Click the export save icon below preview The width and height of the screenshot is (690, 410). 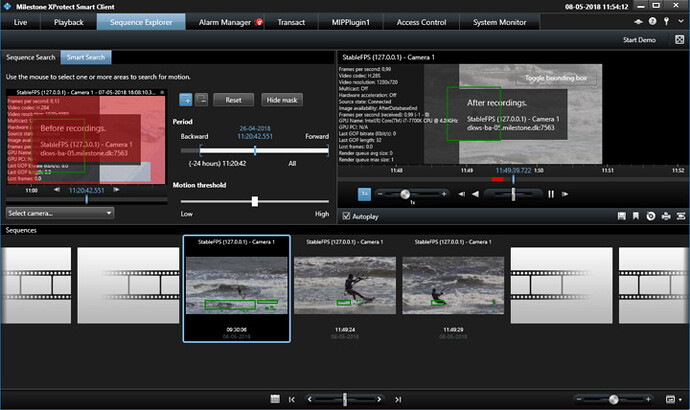(622, 216)
